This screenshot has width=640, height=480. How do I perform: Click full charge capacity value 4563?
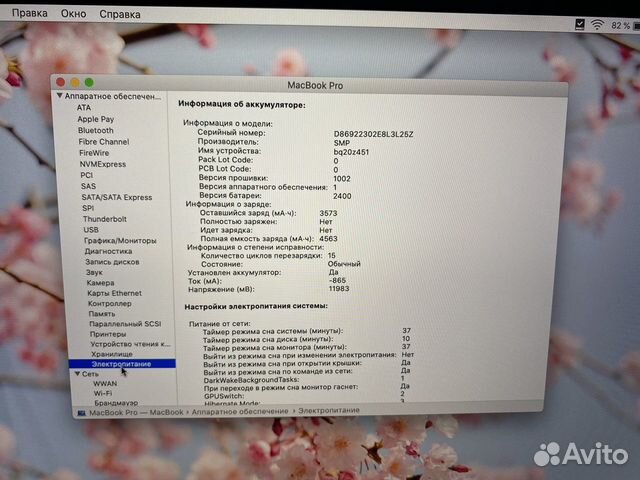[x=329, y=238]
